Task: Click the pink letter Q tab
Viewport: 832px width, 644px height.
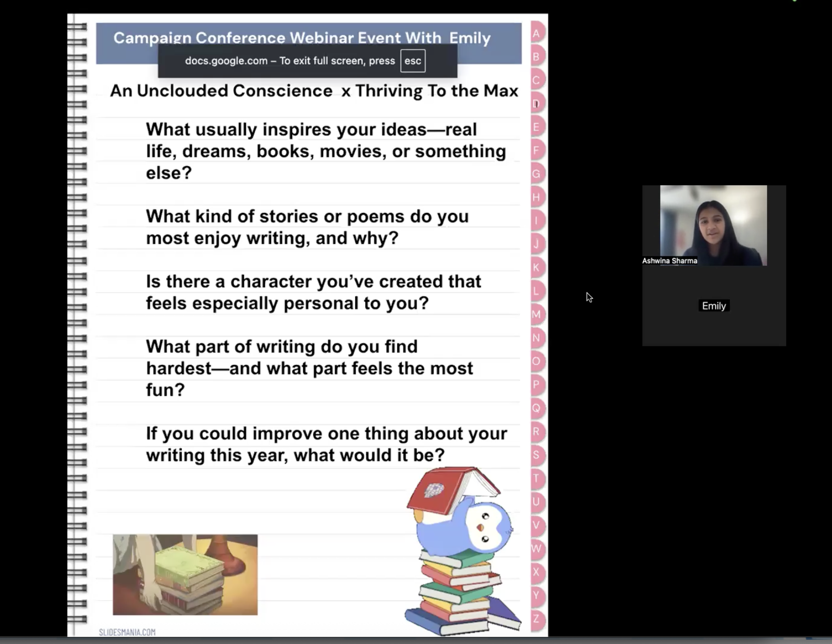Action: tap(536, 408)
